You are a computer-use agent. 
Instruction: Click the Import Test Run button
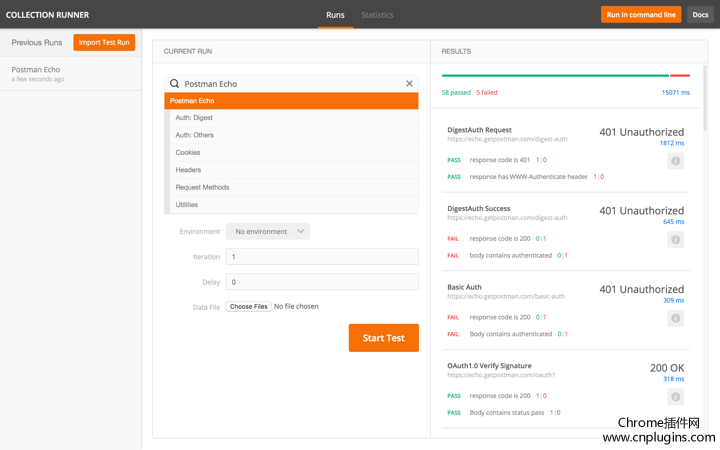tap(104, 42)
